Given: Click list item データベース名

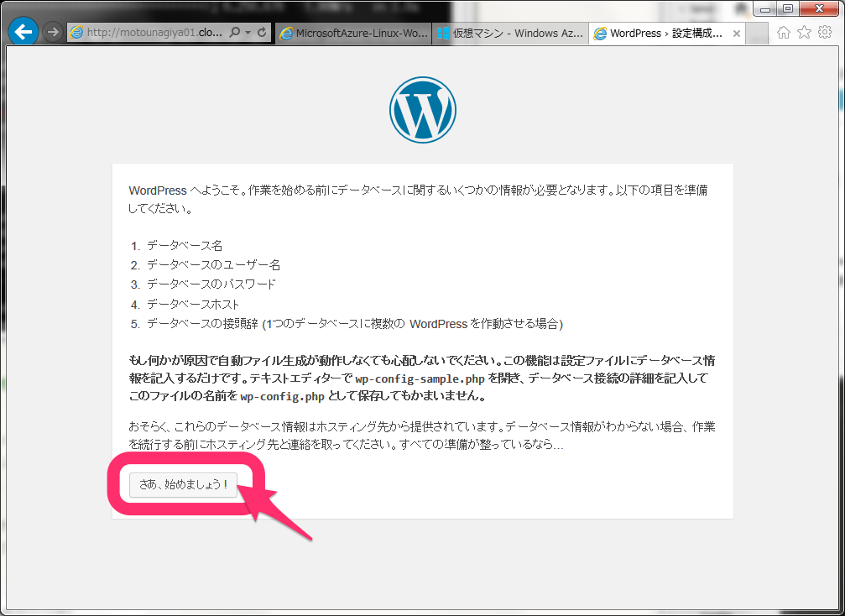Looking at the screenshot, I should click(x=185, y=246).
